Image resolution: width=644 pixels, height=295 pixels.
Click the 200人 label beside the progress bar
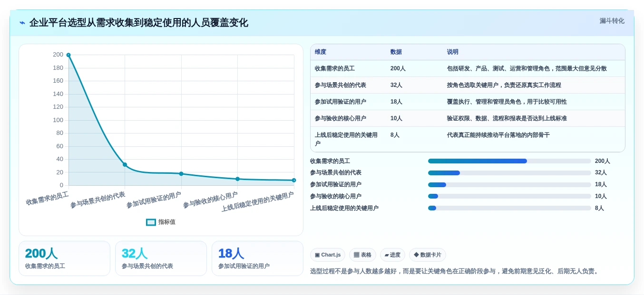[602, 161]
